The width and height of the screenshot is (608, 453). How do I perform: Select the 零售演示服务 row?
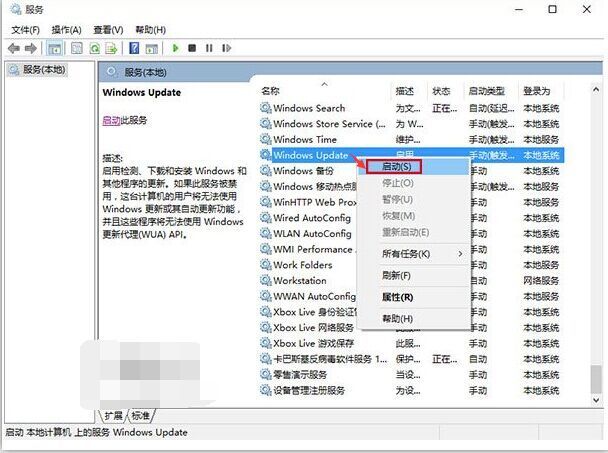(x=411, y=375)
